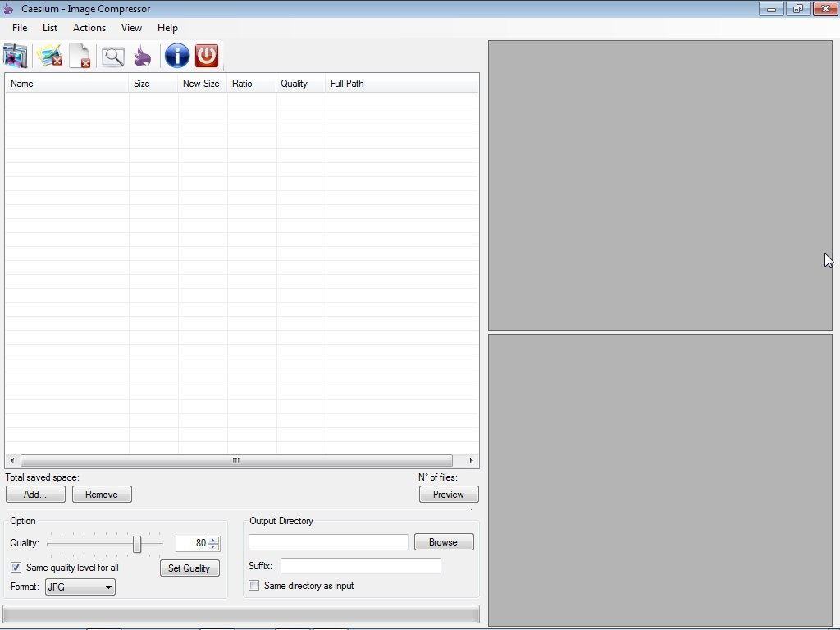Open the List menu
Viewport: 840px width, 630px height.
pyautogui.click(x=50, y=27)
